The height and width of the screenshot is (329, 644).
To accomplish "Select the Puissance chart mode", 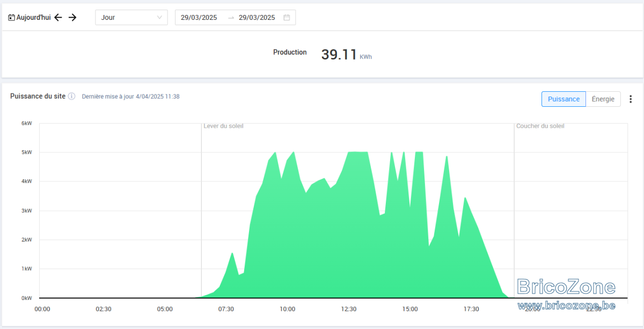I will (x=563, y=99).
